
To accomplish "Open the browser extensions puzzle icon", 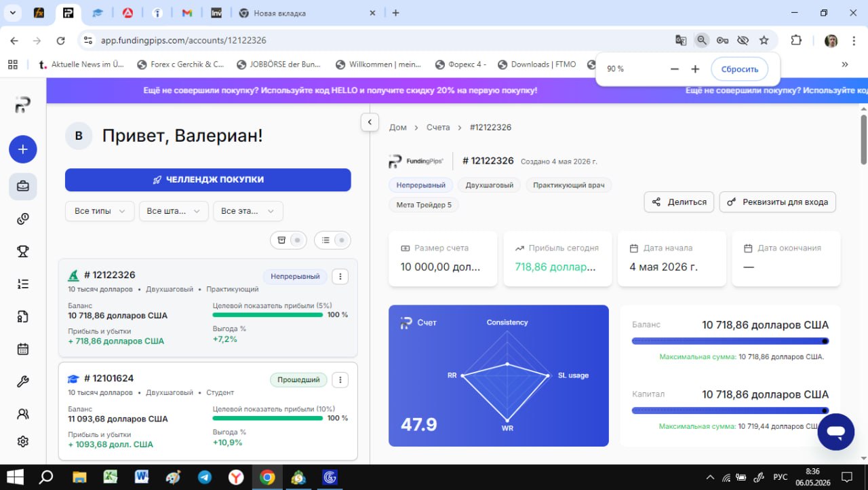I will pyautogui.click(x=797, y=41).
